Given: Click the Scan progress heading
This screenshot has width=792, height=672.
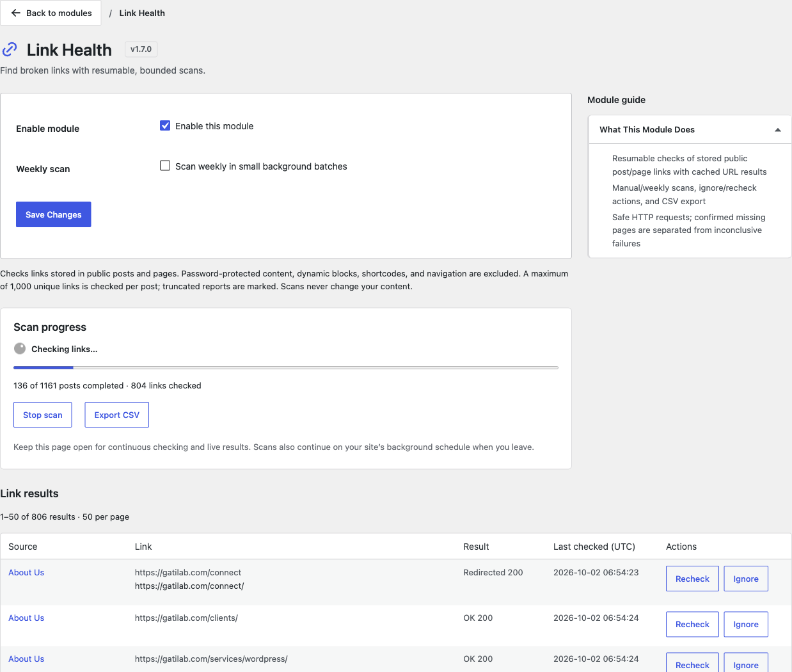Looking at the screenshot, I should pyautogui.click(x=50, y=327).
